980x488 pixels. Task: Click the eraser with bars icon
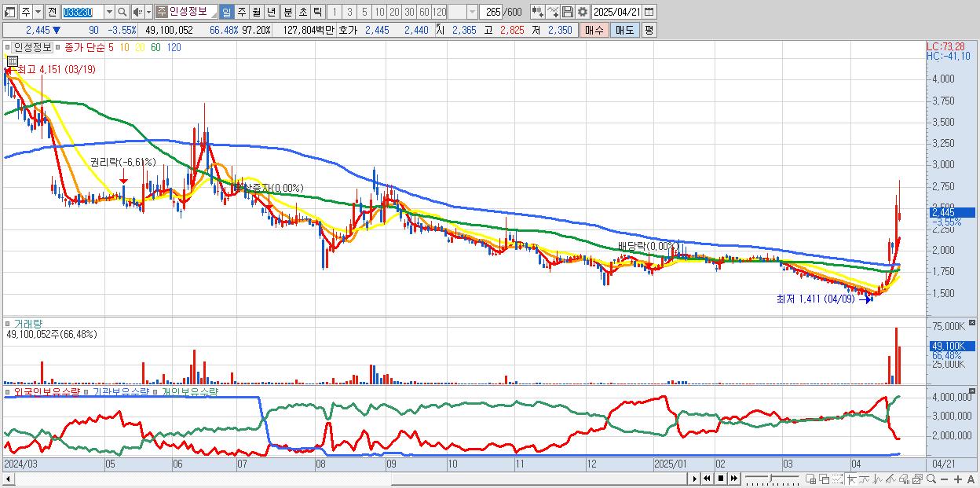904,479
